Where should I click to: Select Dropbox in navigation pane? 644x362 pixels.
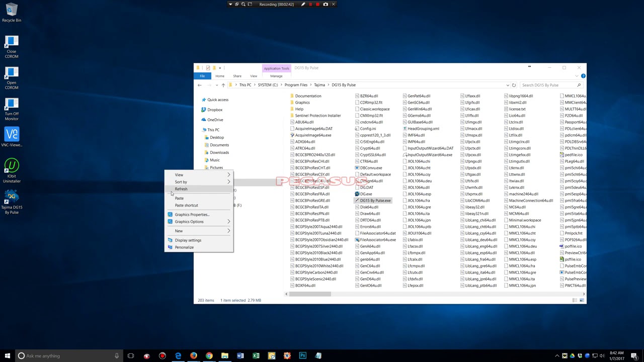215,110
